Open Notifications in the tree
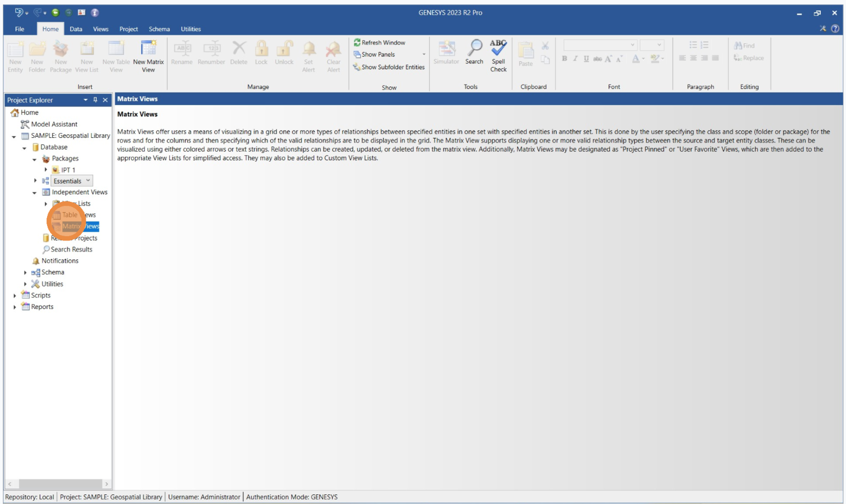The height and width of the screenshot is (504, 846). tap(60, 261)
